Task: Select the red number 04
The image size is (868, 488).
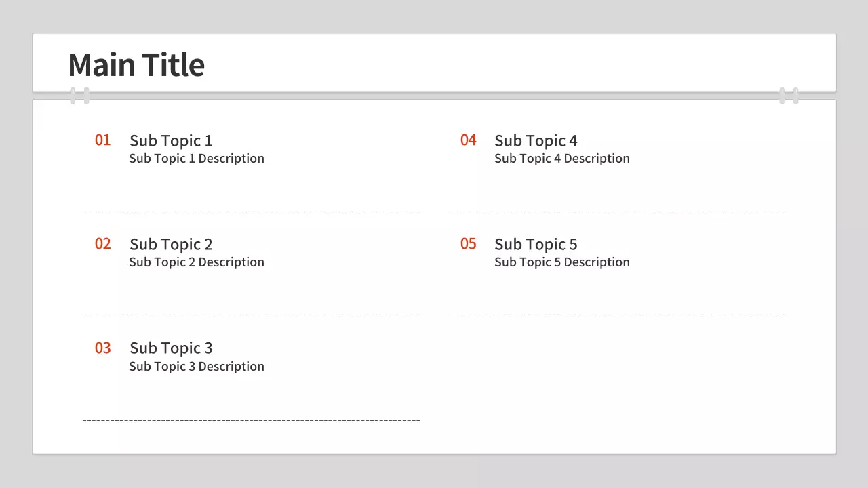Action: [468, 140]
